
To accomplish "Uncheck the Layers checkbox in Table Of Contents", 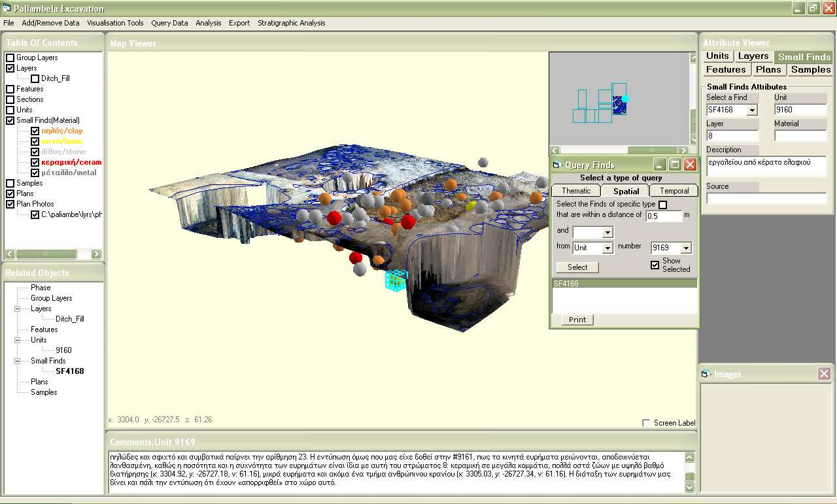I will (x=10, y=68).
